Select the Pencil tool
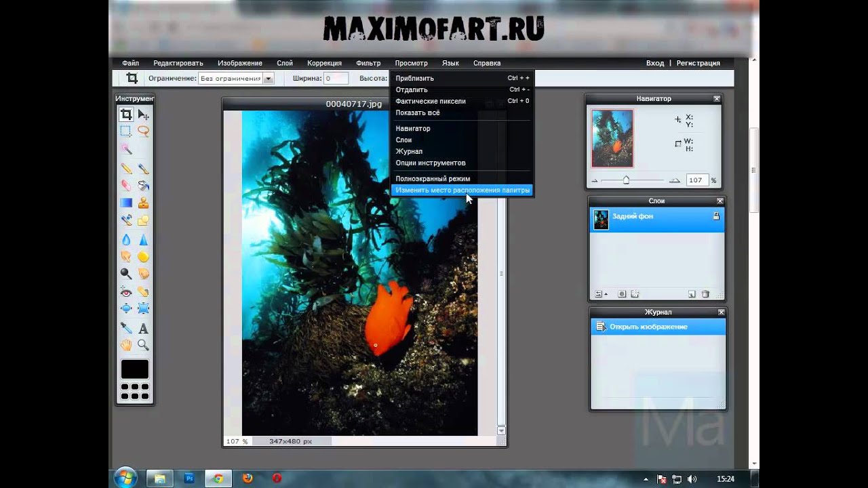 point(126,168)
